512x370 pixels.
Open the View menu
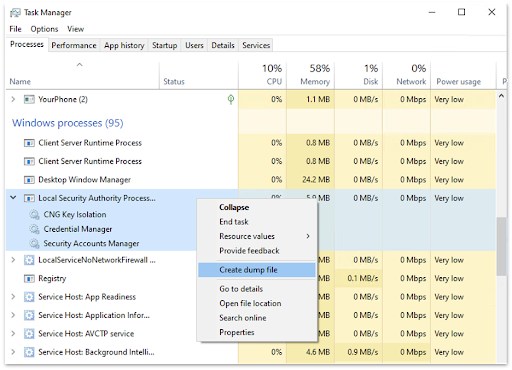[76, 29]
